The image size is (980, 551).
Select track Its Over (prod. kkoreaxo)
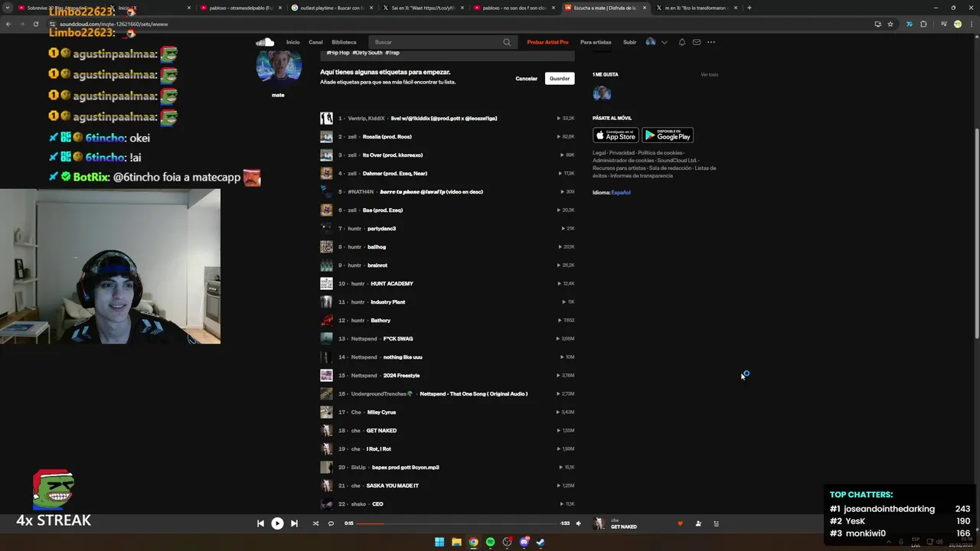pyautogui.click(x=393, y=155)
